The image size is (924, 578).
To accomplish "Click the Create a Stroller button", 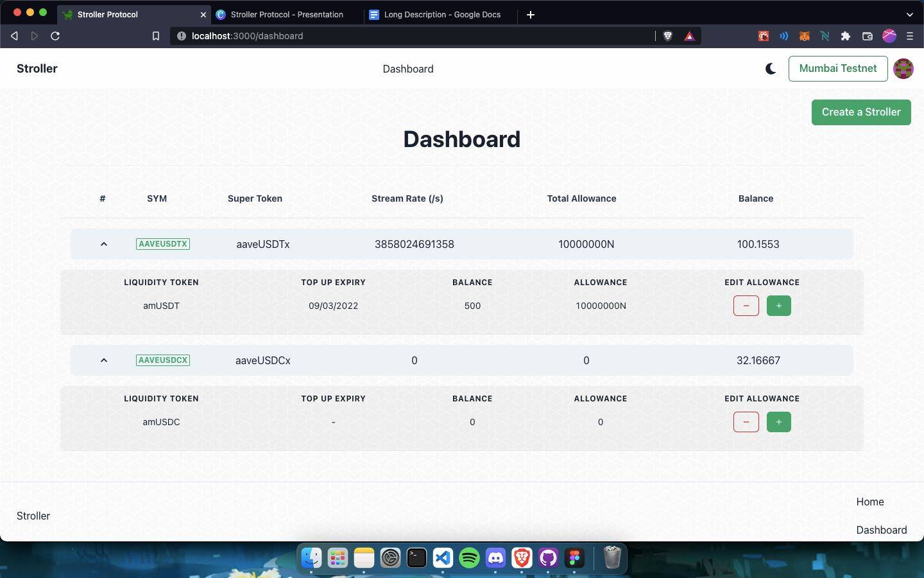I will click(x=860, y=112).
